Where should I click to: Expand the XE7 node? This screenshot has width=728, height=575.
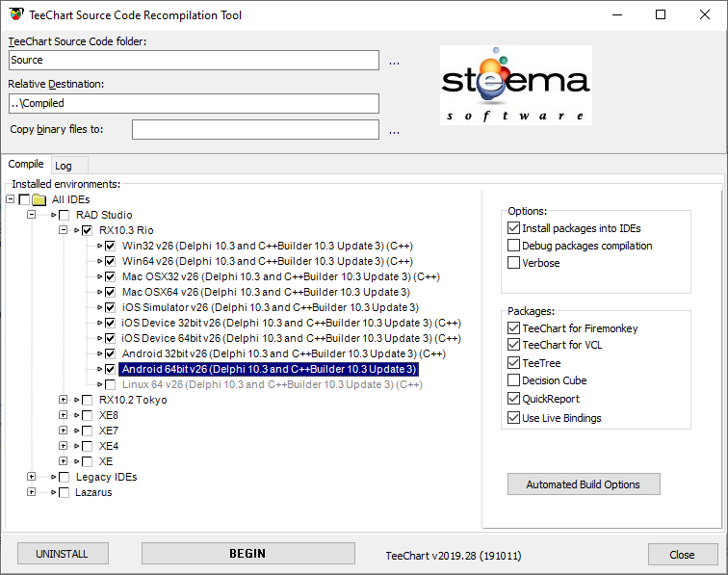pyautogui.click(x=64, y=431)
